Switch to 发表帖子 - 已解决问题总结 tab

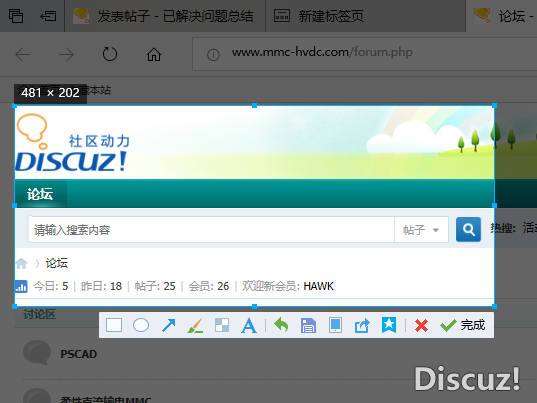click(165, 16)
